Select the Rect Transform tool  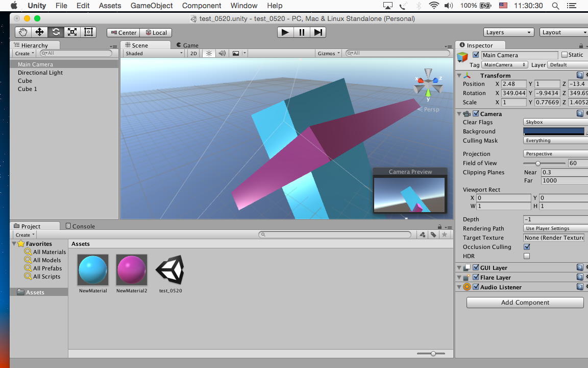pos(88,32)
